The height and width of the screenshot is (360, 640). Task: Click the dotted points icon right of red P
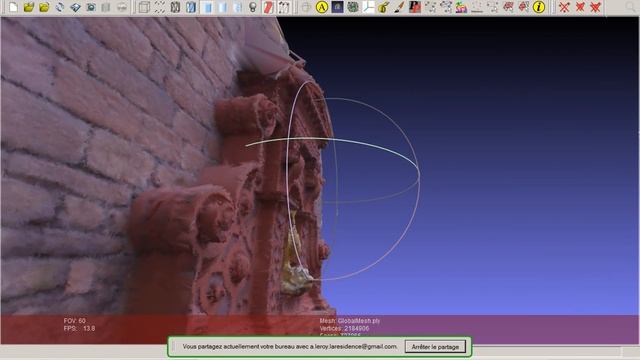pos(430,7)
